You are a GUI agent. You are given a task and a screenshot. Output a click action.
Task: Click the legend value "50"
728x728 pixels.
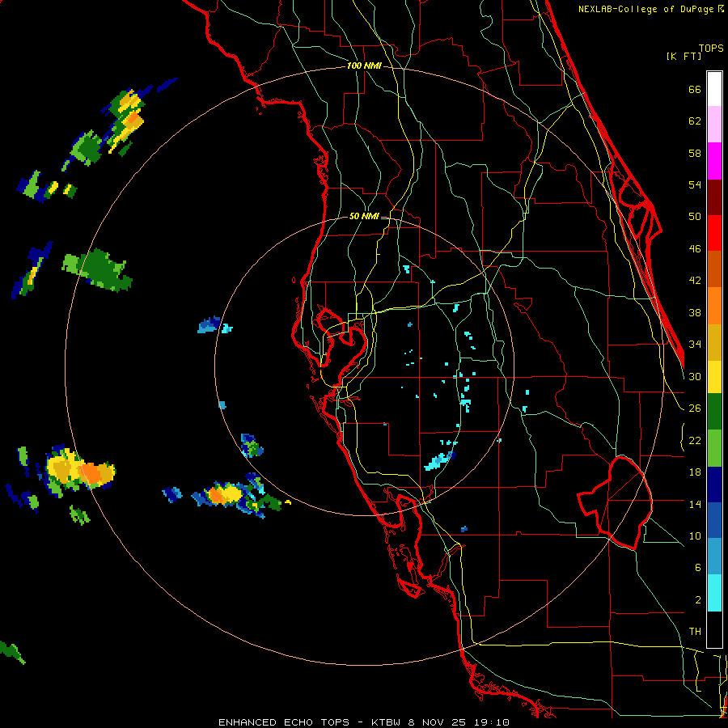[695, 217]
